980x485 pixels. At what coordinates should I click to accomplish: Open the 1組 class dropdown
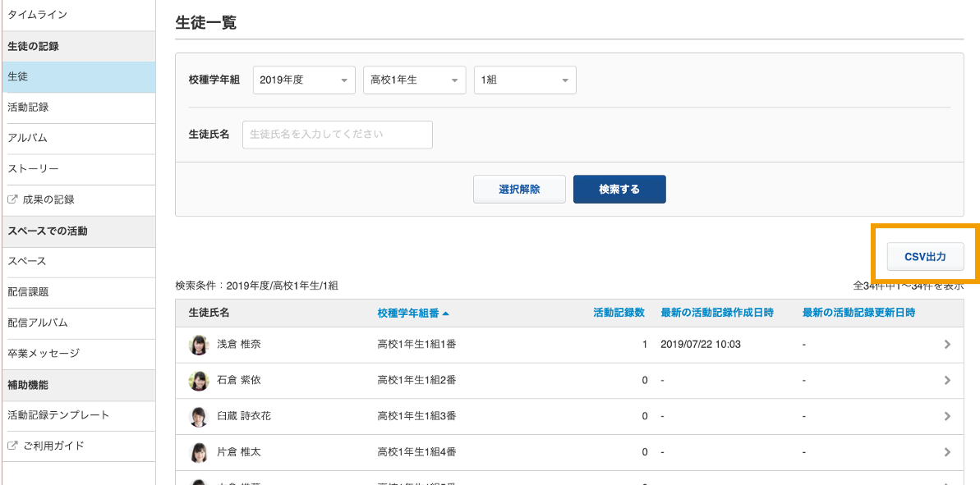525,80
